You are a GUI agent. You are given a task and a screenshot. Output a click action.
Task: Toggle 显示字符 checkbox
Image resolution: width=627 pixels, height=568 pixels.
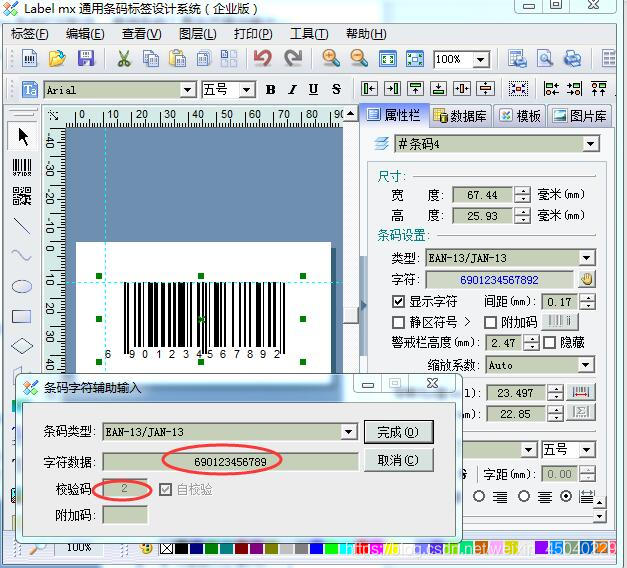pos(398,302)
